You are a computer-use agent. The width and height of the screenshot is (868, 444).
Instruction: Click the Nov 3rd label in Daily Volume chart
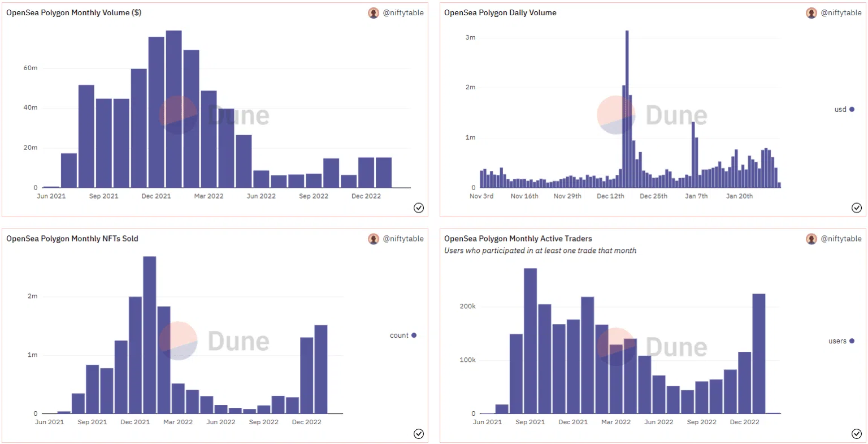coord(481,196)
